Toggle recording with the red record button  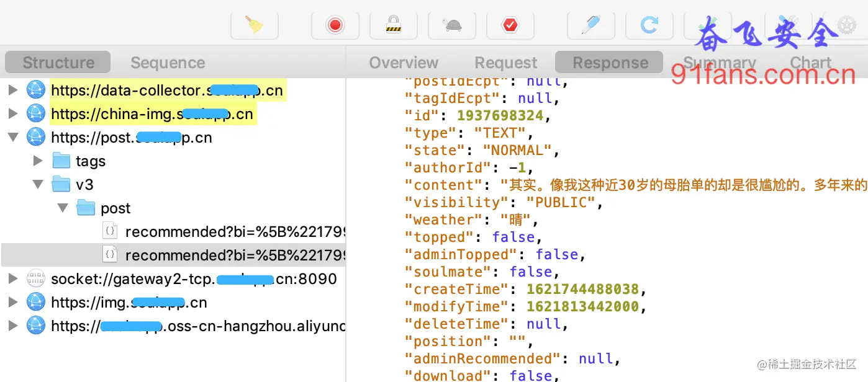tap(335, 25)
